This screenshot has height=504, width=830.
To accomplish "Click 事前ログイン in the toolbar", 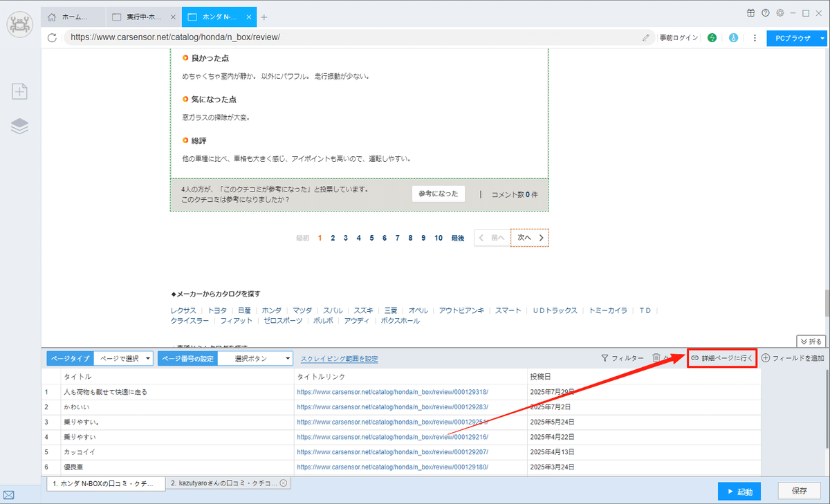I will (679, 38).
